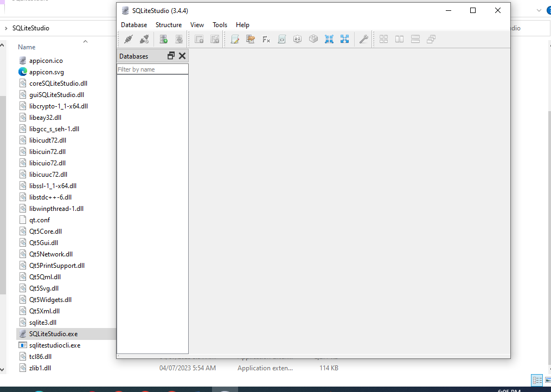Click the Import toolbar icon with inward arrows
The width and height of the screenshot is (551, 392).
329,39
